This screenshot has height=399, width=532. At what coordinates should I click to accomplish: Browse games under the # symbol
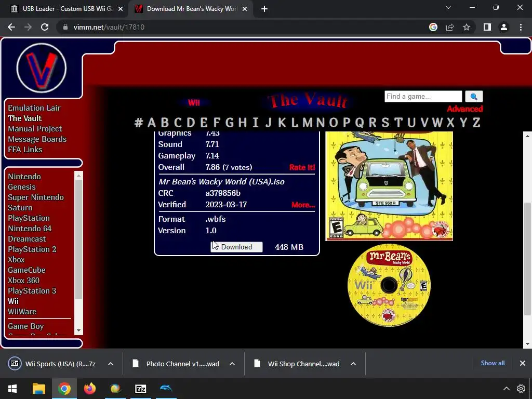tap(138, 122)
